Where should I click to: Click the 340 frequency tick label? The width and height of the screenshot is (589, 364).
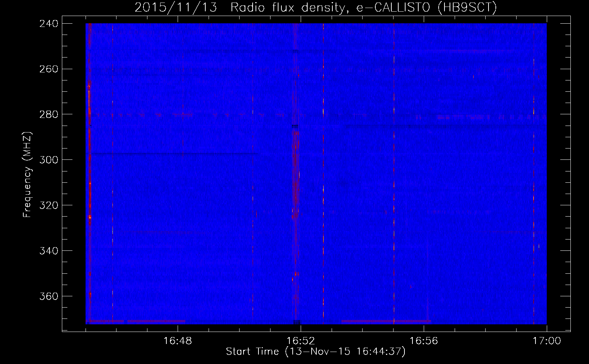click(49, 251)
